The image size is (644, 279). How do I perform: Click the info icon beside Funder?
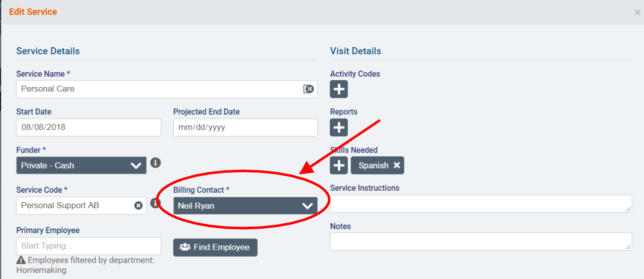(x=156, y=162)
